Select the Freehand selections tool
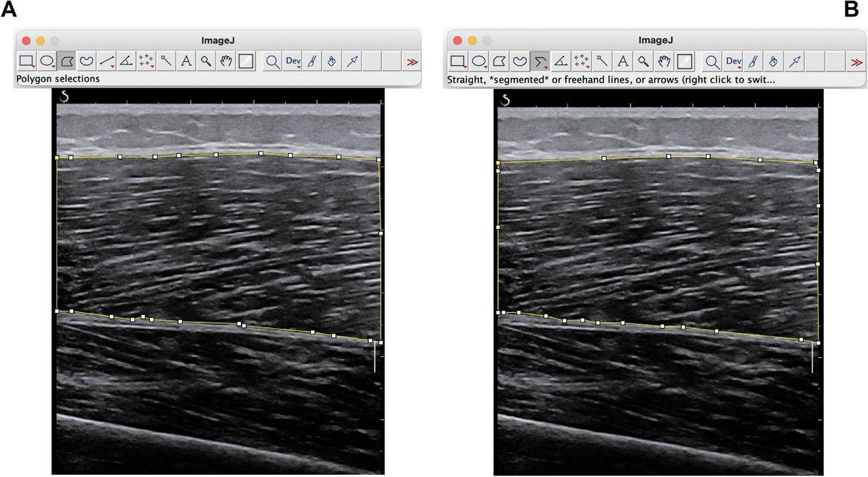Image resolution: width=868 pixels, height=477 pixels. [x=85, y=61]
